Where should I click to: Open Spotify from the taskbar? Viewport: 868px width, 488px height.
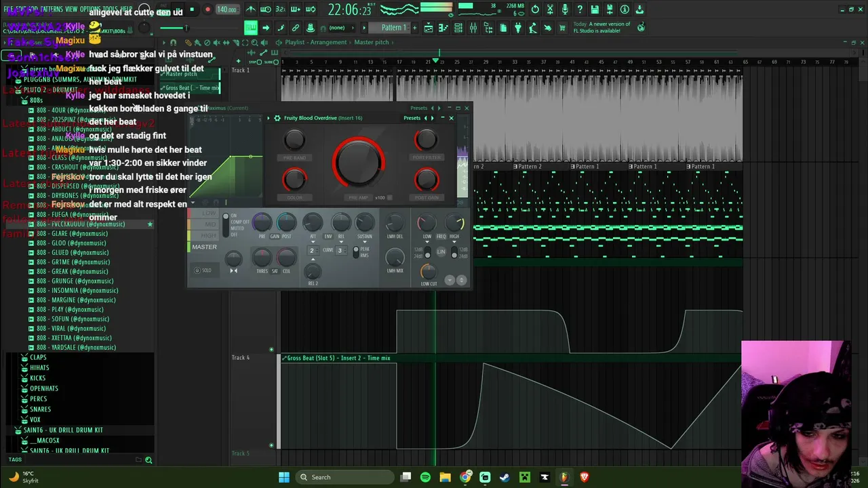pyautogui.click(x=425, y=477)
